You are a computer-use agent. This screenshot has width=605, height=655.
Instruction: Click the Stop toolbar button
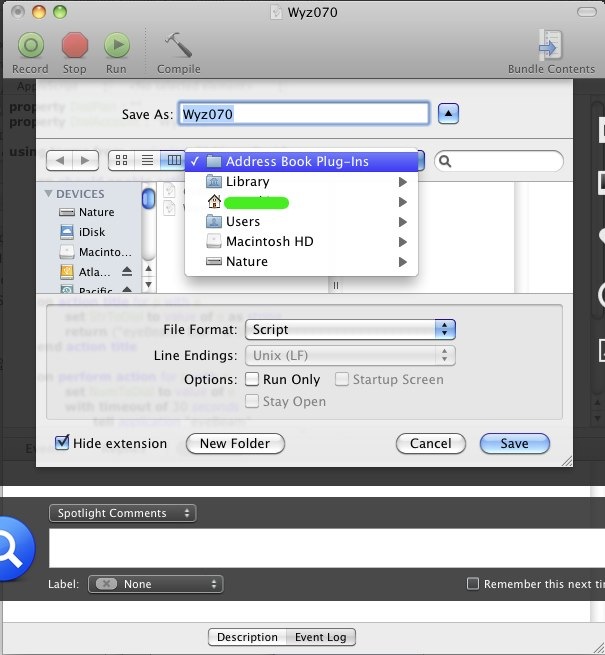pyautogui.click(x=75, y=53)
